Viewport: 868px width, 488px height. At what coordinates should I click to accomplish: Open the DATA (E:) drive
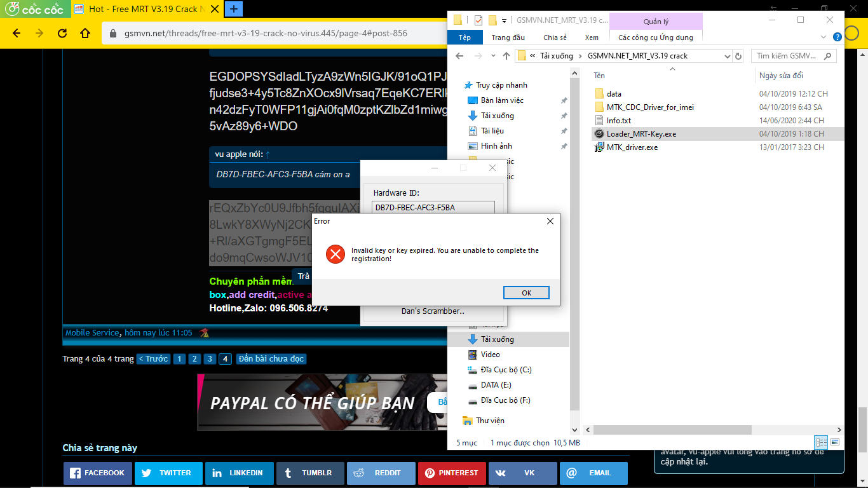496,385
